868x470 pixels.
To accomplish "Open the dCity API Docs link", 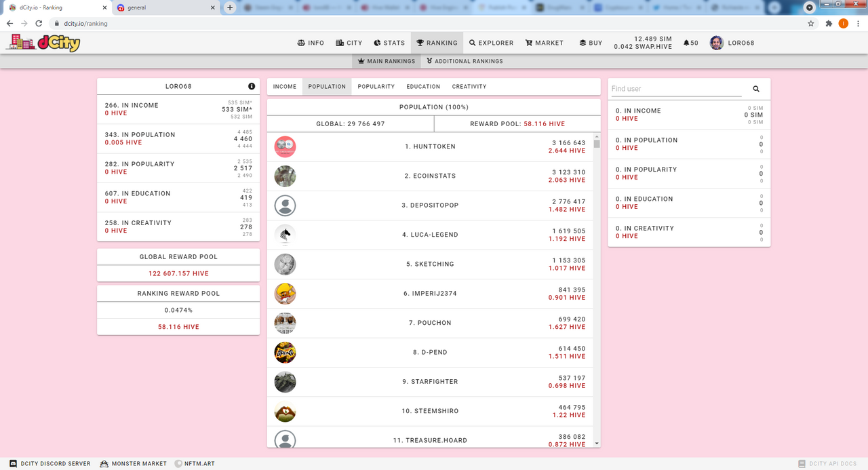I will [x=828, y=464].
